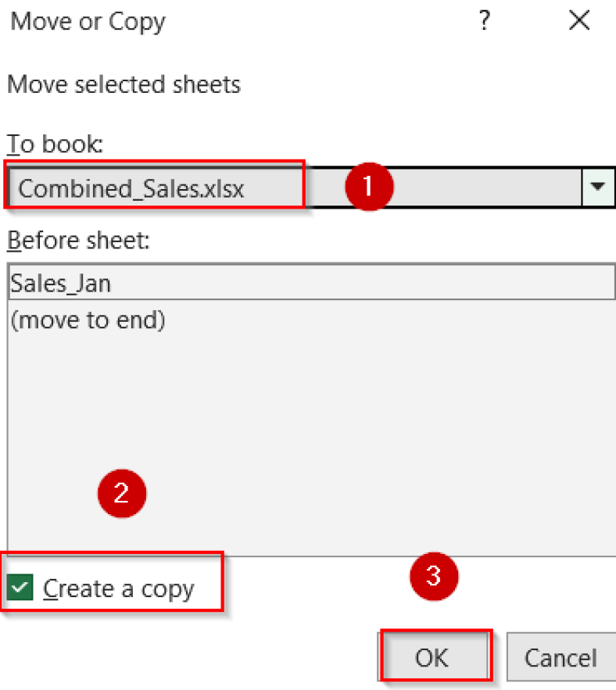This screenshot has height=690, width=616.
Task: Click the Help question mark icon
Action: pos(484,21)
